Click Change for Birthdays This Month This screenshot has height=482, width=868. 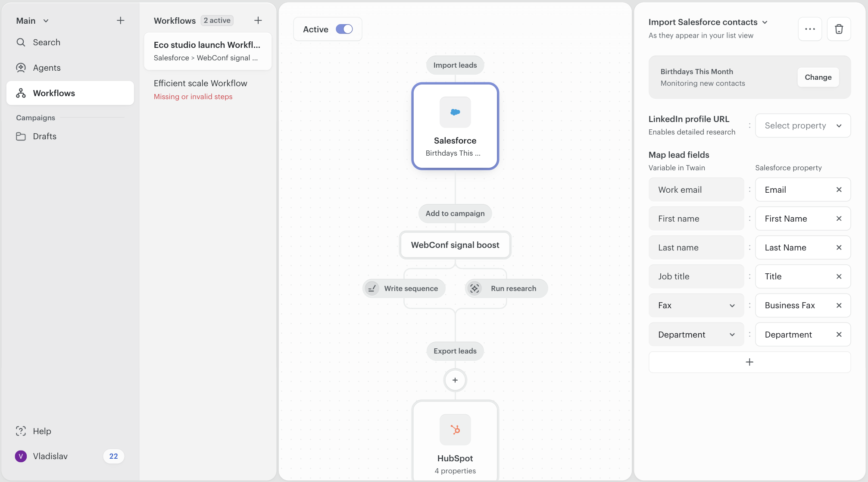pyautogui.click(x=818, y=77)
